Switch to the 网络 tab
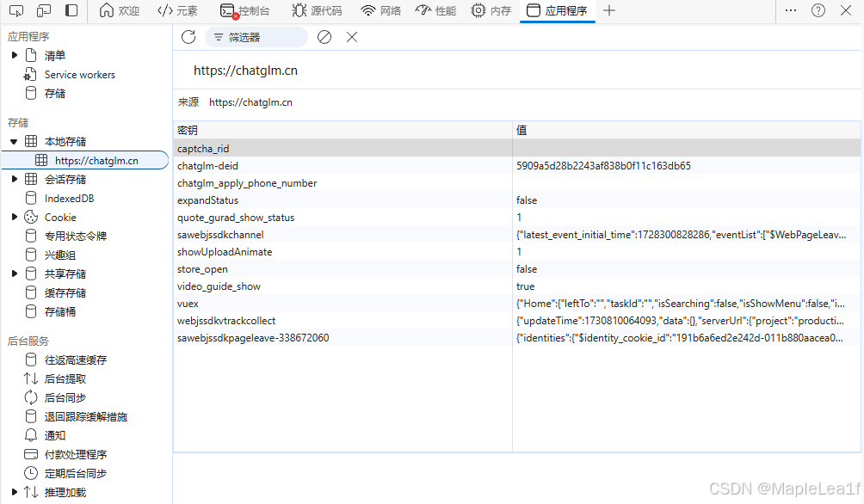The image size is (864, 504). tap(380, 10)
